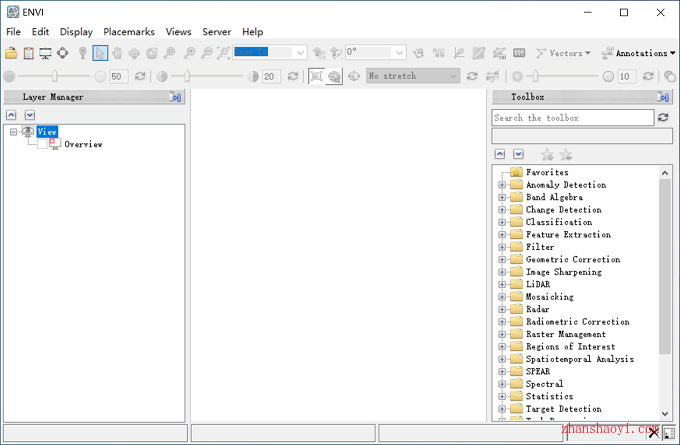Toggle the Portal overlapping circles icon
Screen dimensions: 680x445
(x=670, y=76)
